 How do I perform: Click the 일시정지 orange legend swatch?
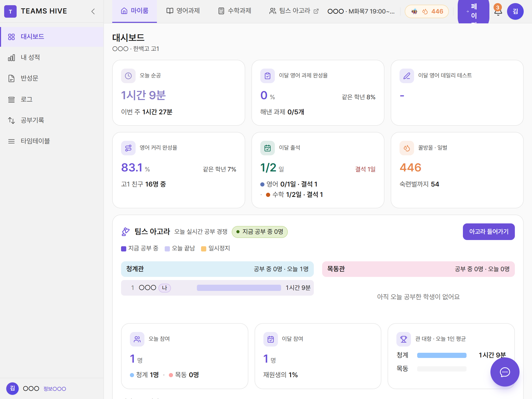click(x=204, y=249)
